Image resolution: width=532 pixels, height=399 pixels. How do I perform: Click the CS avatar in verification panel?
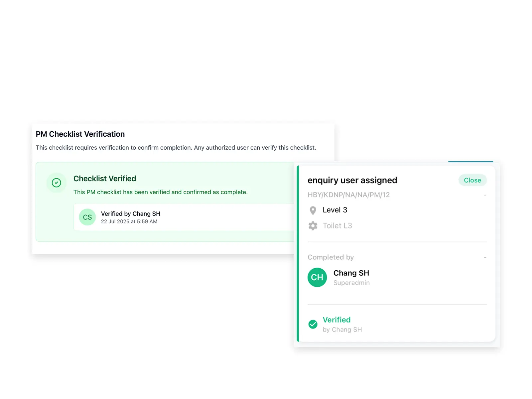click(87, 217)
